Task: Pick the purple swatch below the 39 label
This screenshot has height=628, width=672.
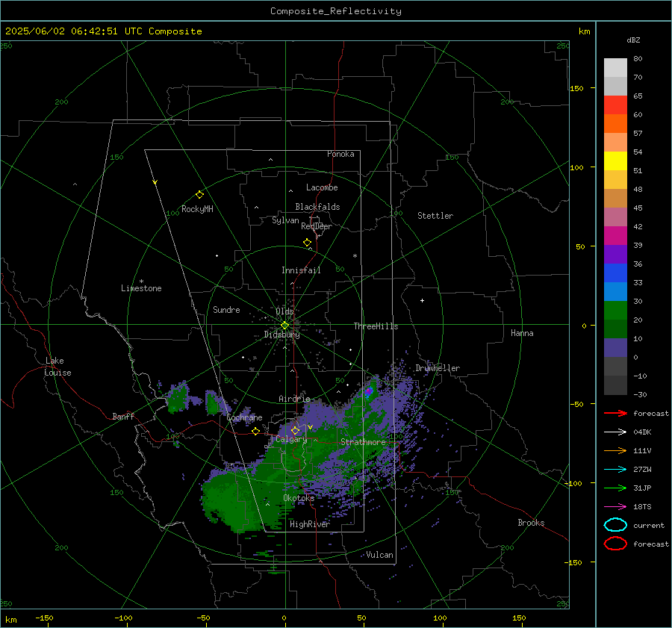Action: point(615,254)
